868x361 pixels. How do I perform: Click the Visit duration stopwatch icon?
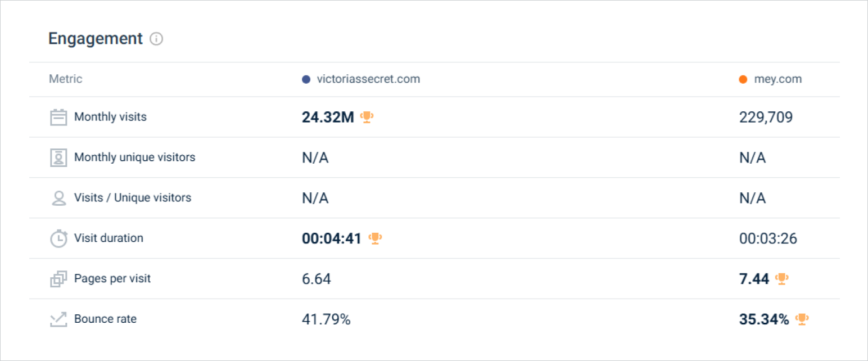click(58, 238)
